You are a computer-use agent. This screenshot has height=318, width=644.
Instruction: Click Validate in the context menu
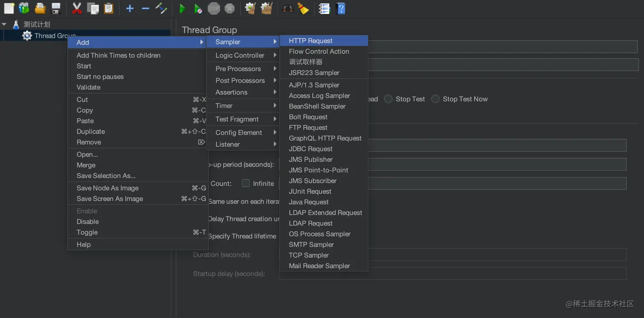pyautogui.click(x=137, y=87)
